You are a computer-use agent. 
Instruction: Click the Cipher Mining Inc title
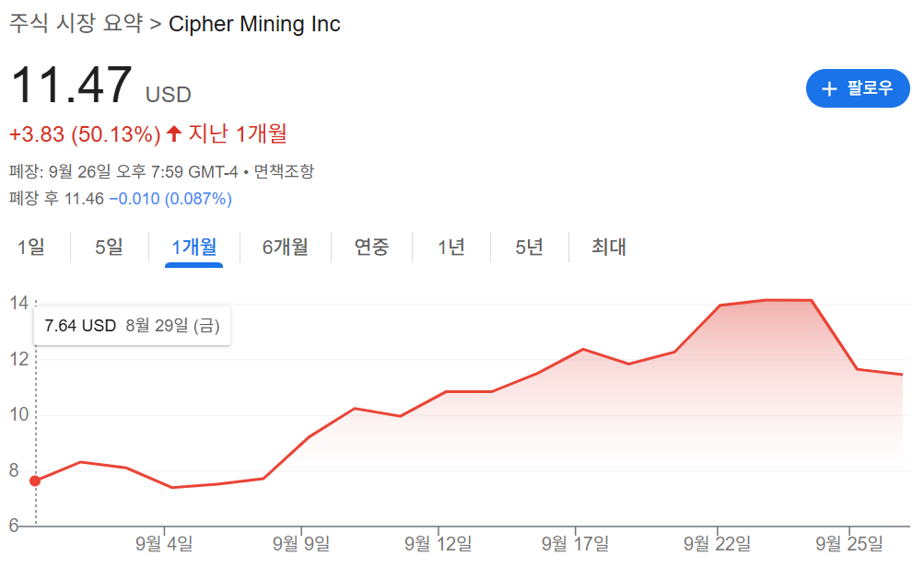tap(253, 24)
